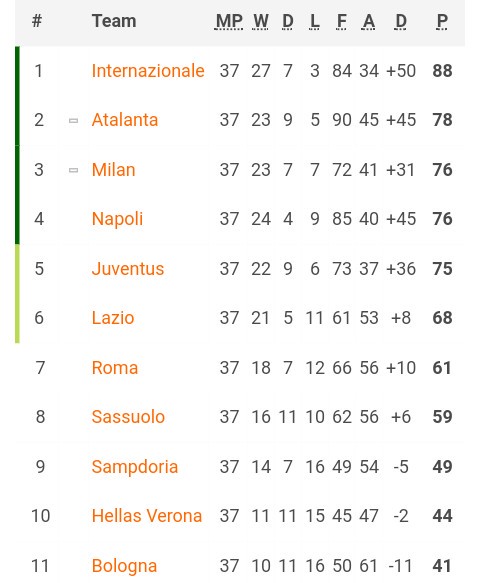This screenshot has height=583, width=480.
Task: Click the position-change icon next to Milan
Action: (74, 170)
